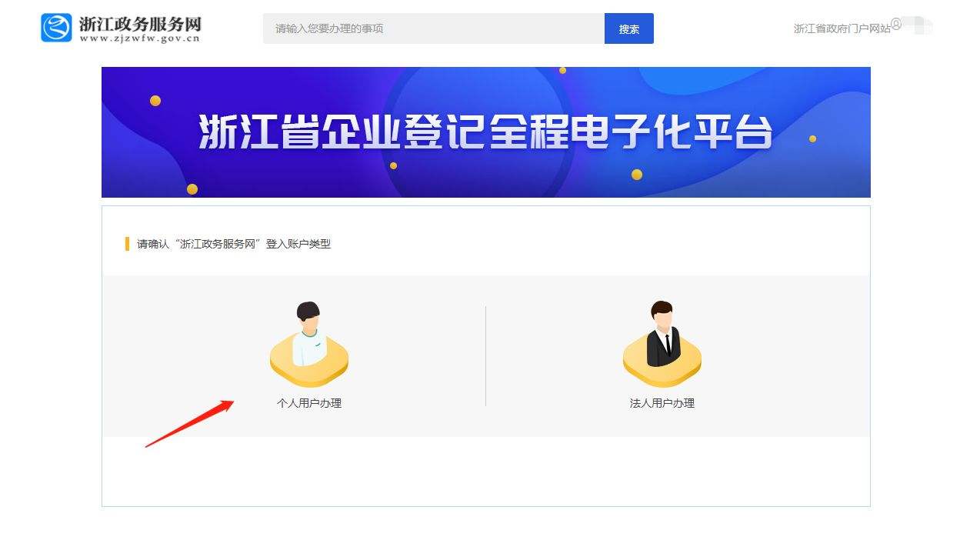Open the 浙江省政府门户网站 link
The height and width of the screenshot is (550, 980).
842,28
